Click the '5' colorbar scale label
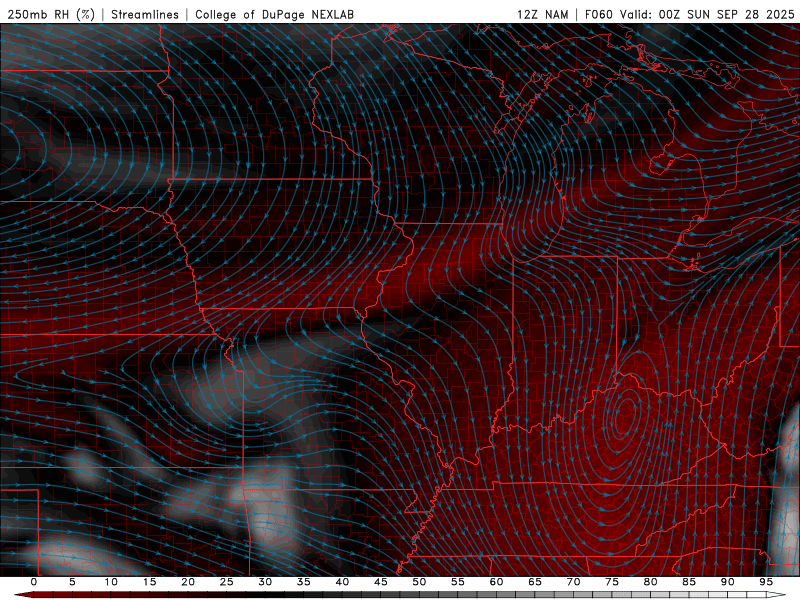Screen dimensions: 800x600 click(x=72, y=582)
